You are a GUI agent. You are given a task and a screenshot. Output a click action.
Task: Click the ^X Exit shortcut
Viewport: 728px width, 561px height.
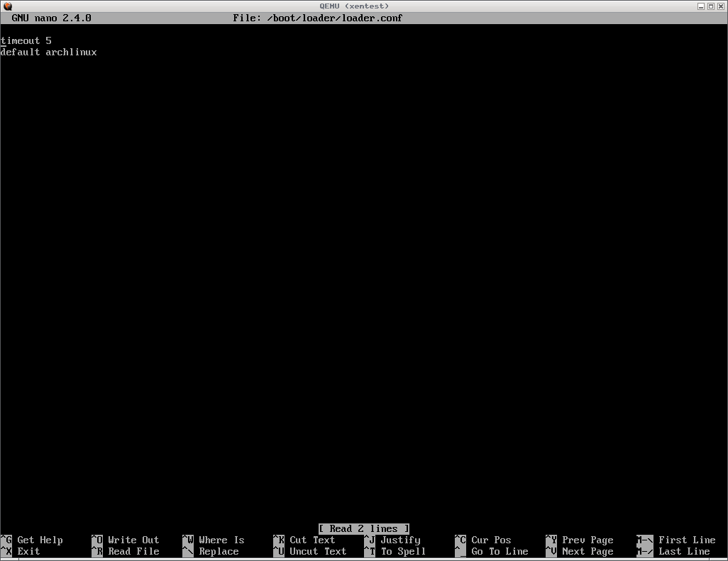click(21, 551)
